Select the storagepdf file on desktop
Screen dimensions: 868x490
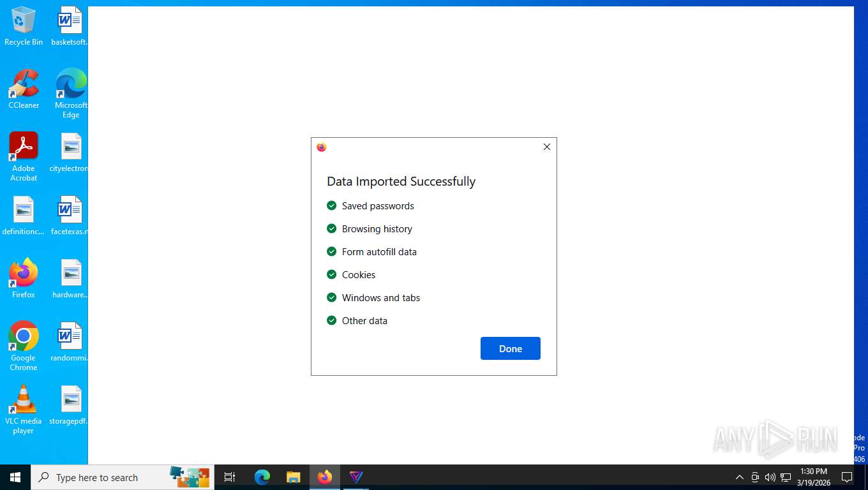pyautogui.click(x=69, y=405)
